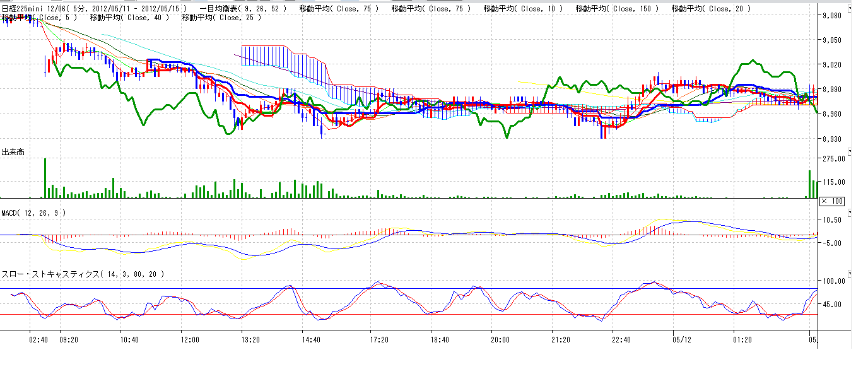This screenshot has height=391, width=868.
Task: Select the 移動平均( Close, 10 ) label
Action: tap(523, 9)
